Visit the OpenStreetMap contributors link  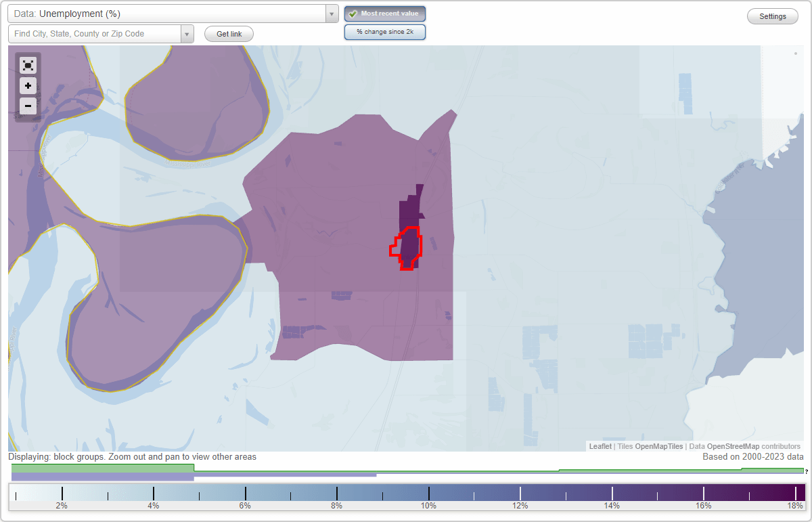744,446
